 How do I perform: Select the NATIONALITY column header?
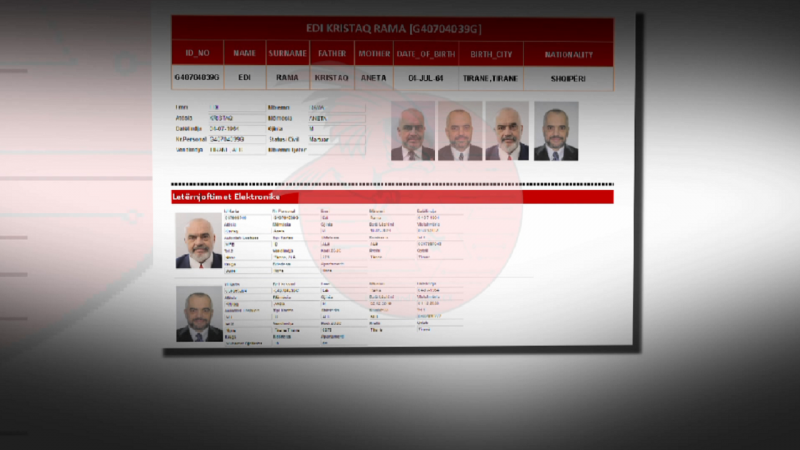[x=567, y=54]
